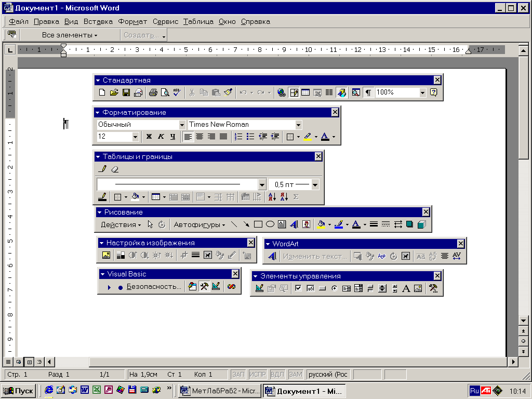Screen dimensions: 532x399
Task: Click the Изменить текст... button
Action: coord(315,257)
